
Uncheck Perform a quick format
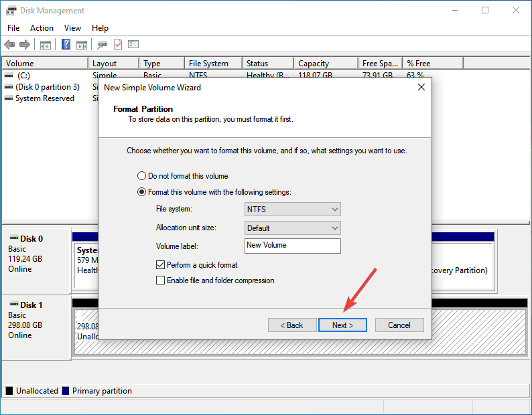click(x=160, y=265)
